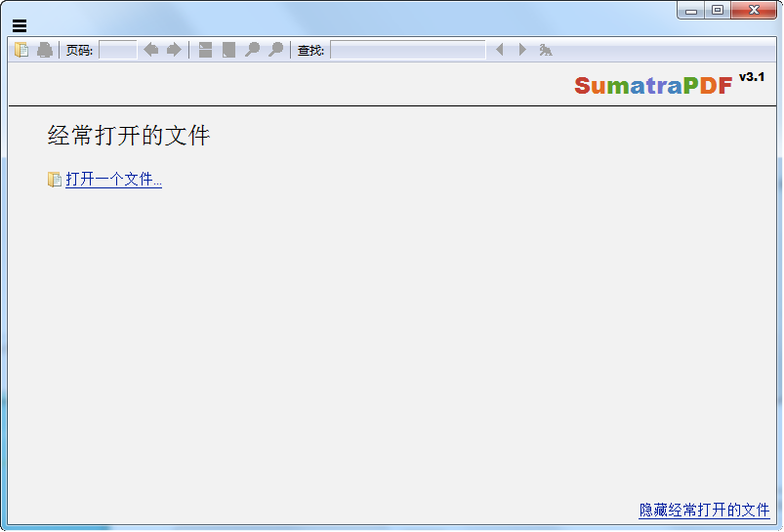Find previous match arrow
The width and height of the screenshot is (784, 532).
[x=499, y=50]
